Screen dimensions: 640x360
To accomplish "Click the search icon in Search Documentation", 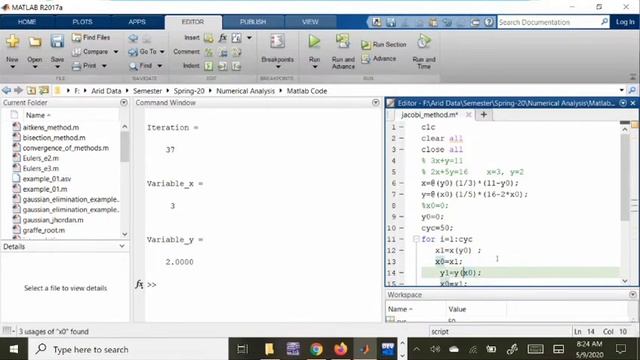I will tap(604, 22).
